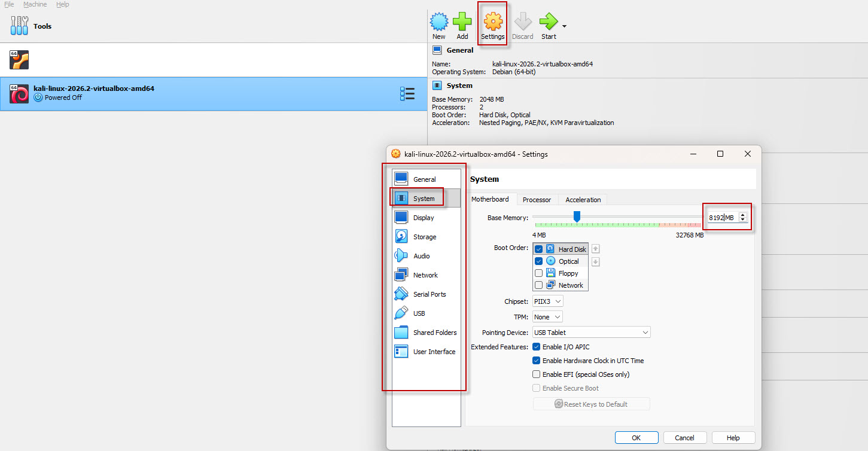Toggle Enable Hardware Clock in UTC Time

point(537,361)
